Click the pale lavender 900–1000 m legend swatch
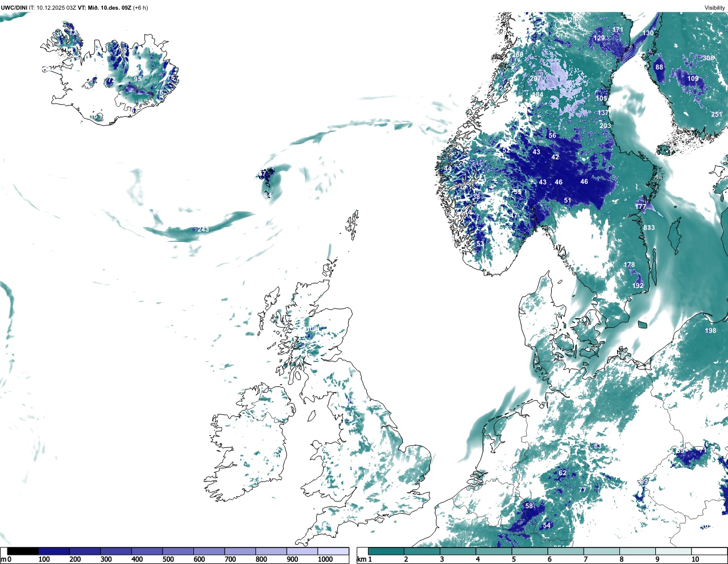This screenshot has width=728, height=564. [x=302, y=551]
